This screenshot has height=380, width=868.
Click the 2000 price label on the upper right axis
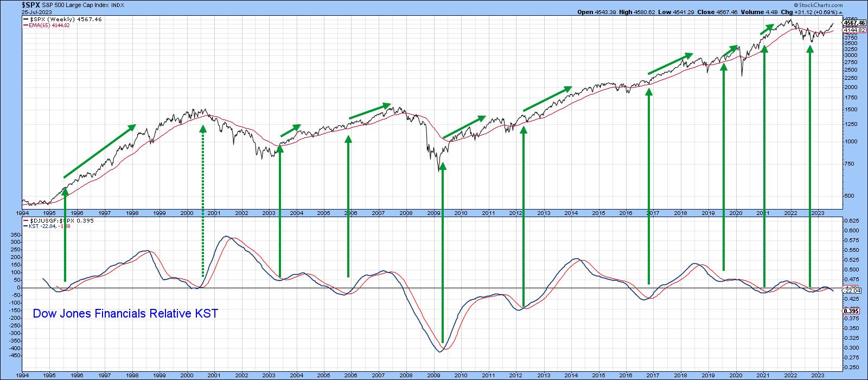851,87
